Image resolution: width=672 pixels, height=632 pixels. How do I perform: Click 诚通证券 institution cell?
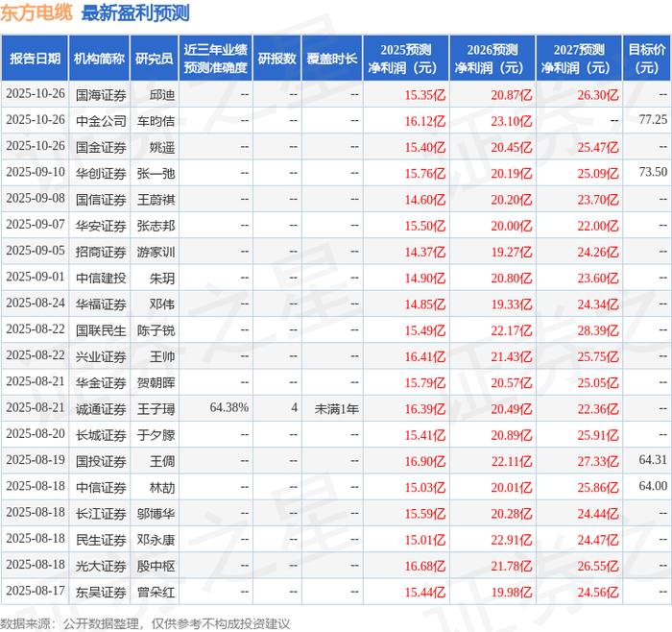101,408
